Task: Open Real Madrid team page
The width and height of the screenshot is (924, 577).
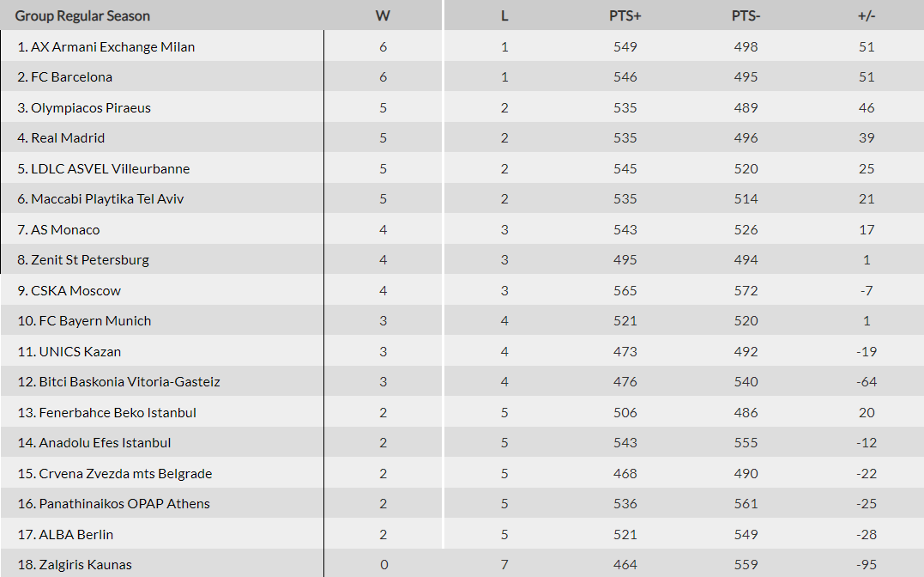Action: (68, 137)
